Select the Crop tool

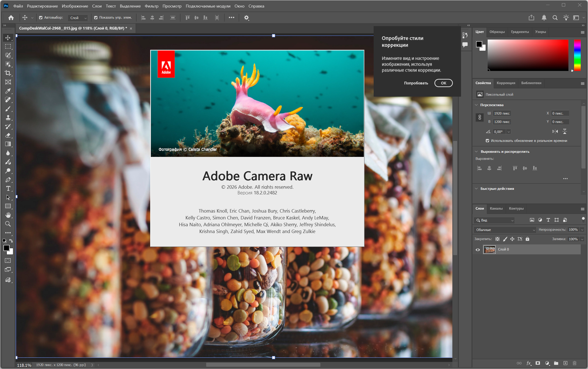[x=8, y=73]
